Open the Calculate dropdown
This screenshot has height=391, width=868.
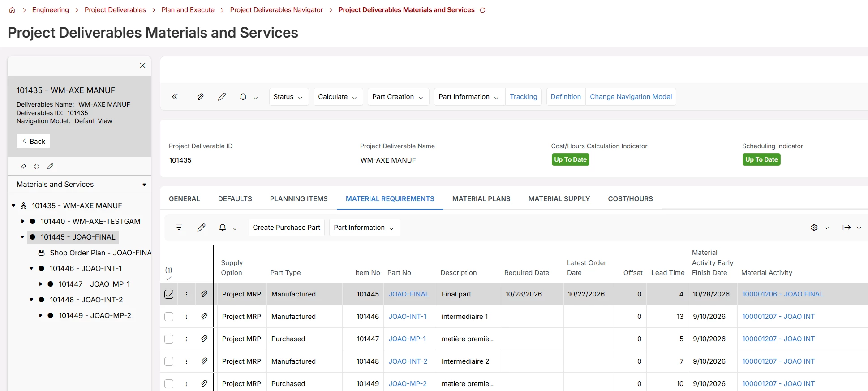pyautogui.click(x=338, y=97)
